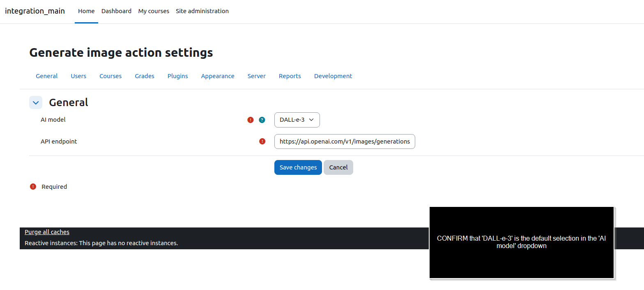Switch to the General admin tab
Viewport: 644px width, 290px height.
coord(47,76)
